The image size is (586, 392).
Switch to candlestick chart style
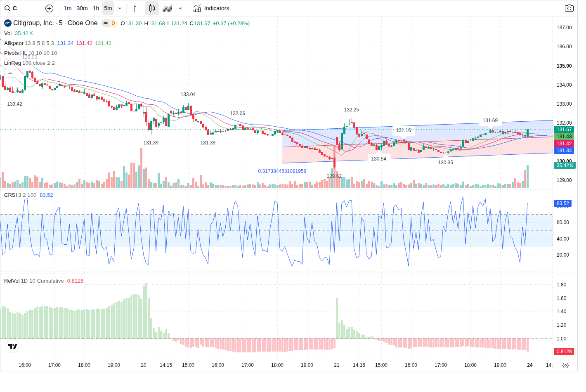152,8
